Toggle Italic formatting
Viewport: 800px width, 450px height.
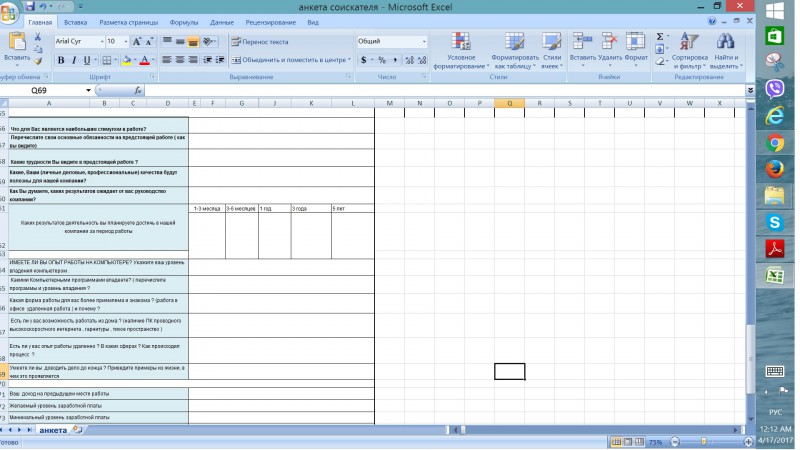(x=74, y=60)
